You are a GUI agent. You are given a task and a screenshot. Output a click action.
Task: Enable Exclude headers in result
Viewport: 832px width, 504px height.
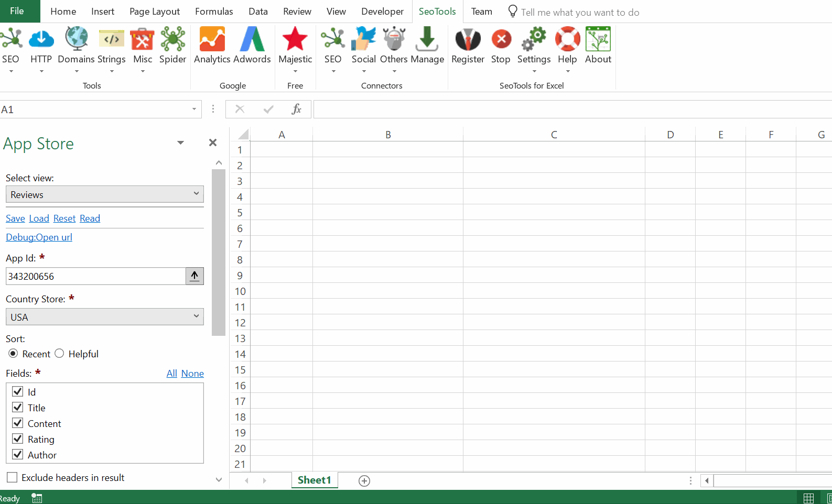[x=12, y=477]
